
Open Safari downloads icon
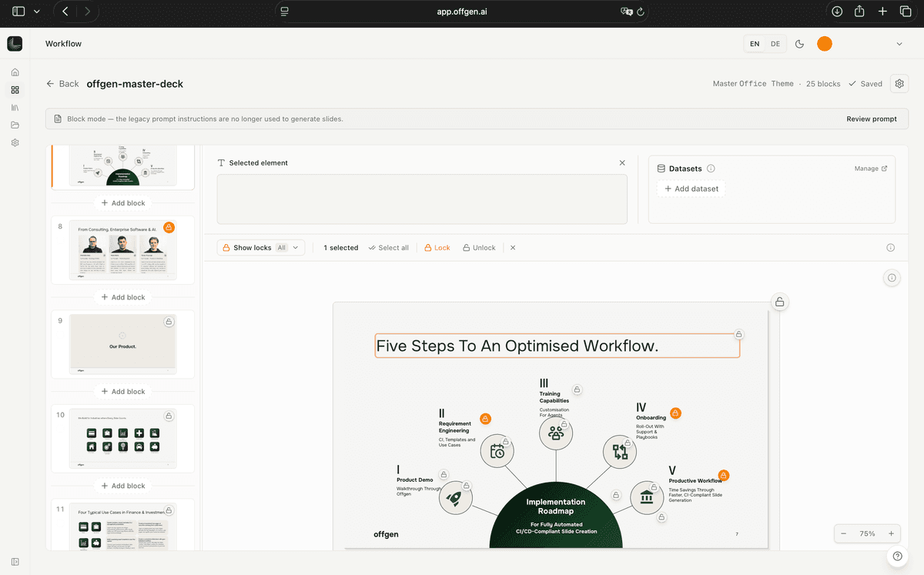[x=837, y=12]
